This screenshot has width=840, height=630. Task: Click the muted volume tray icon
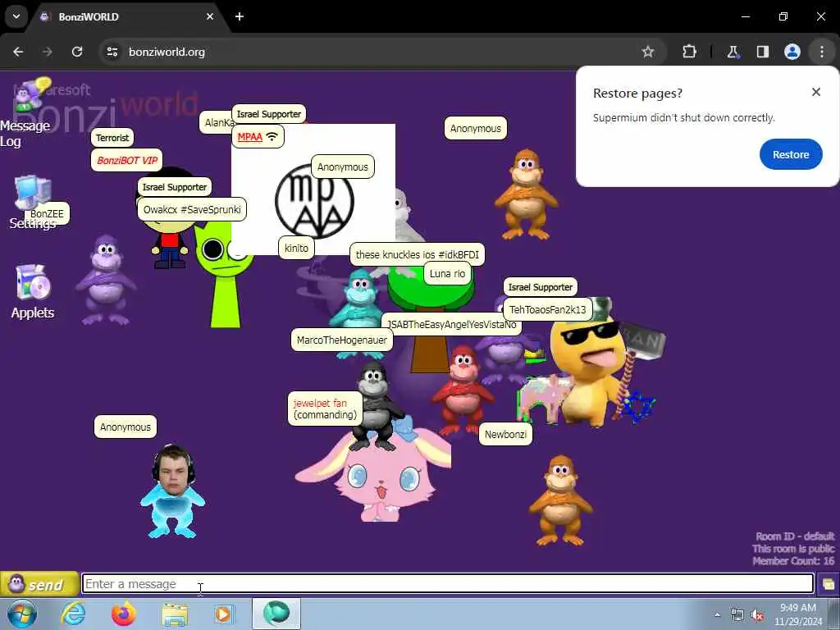(757, 615)
